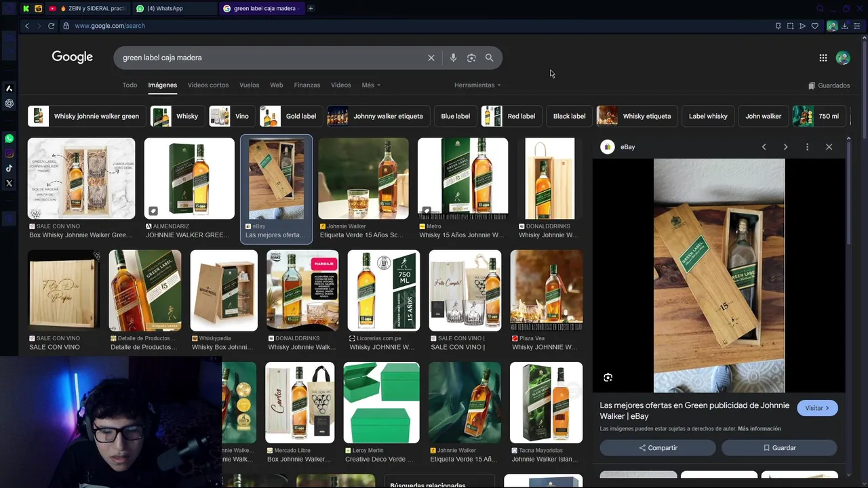Open the Google apps grid

[x=823, y=58]
